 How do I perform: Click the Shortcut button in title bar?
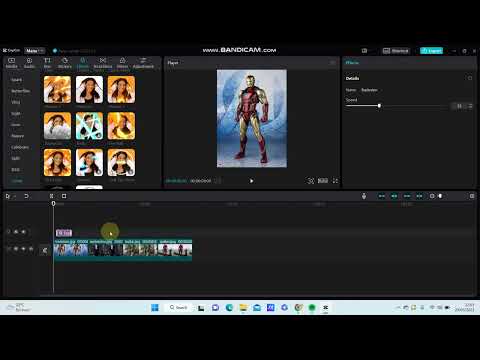(396, 51)
